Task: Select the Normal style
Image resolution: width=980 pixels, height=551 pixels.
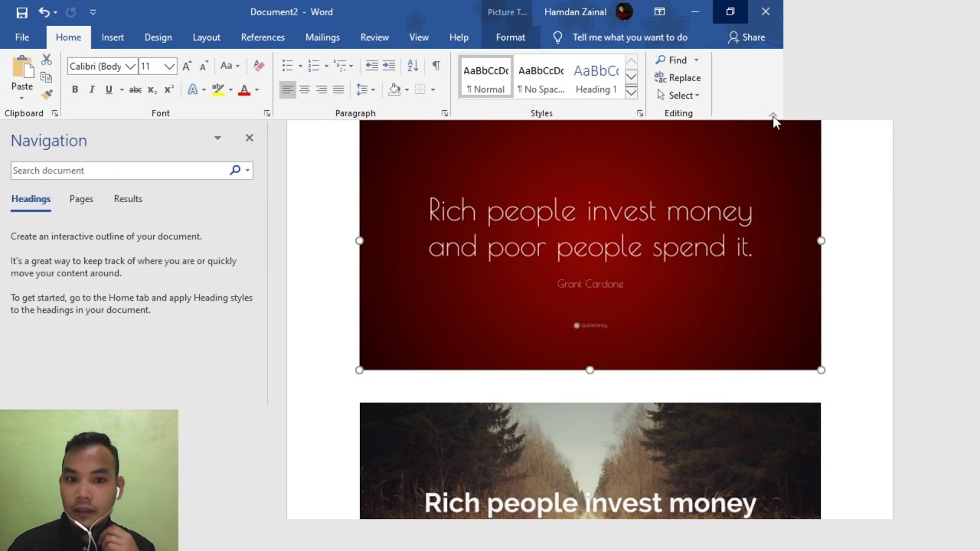Action: coord(486,77)
